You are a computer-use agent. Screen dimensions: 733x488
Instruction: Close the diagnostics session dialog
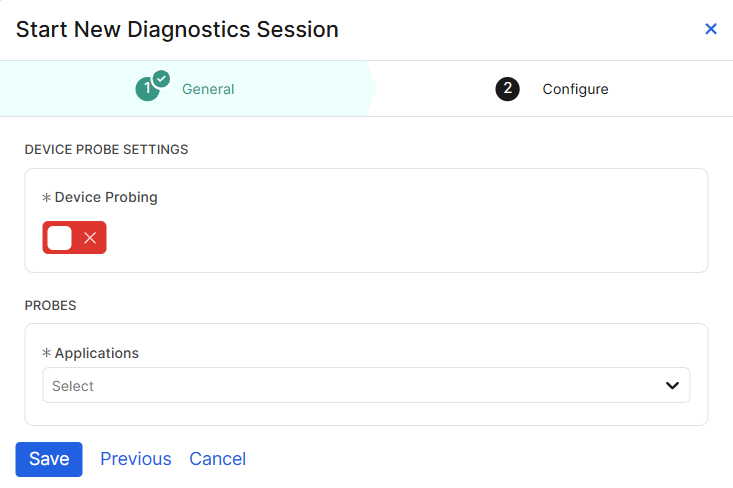click(x=711, y=29)
